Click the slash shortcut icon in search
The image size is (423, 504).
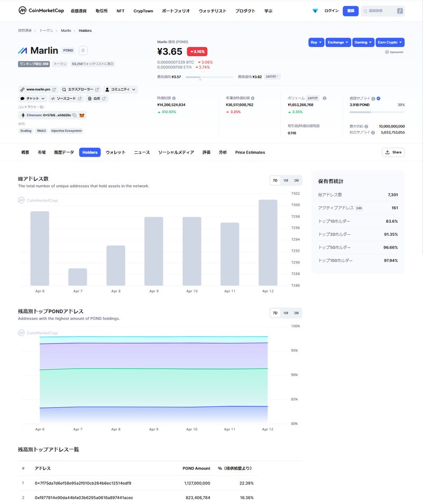pos(400,11)
